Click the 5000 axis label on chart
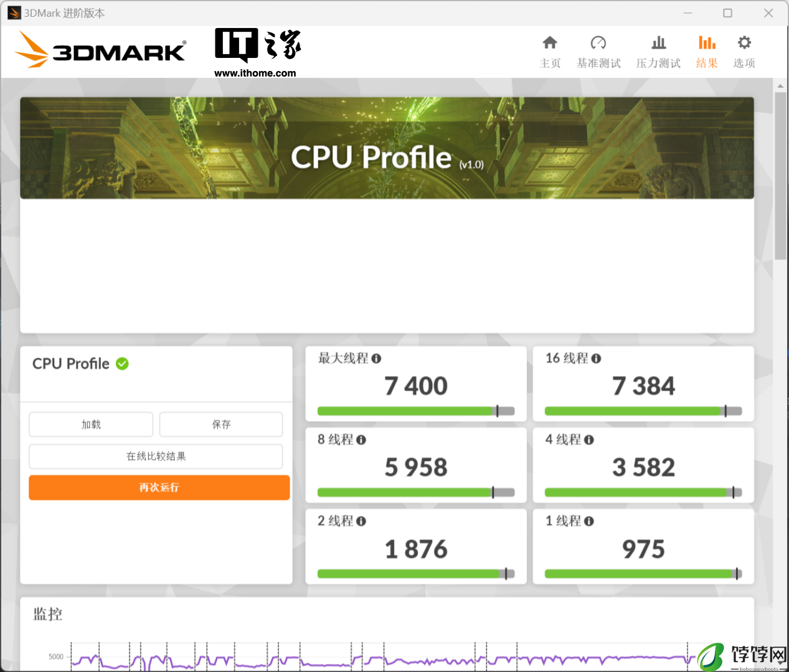Image resolution: width=789 pixels, height=672 pixels. pos(56,656)
